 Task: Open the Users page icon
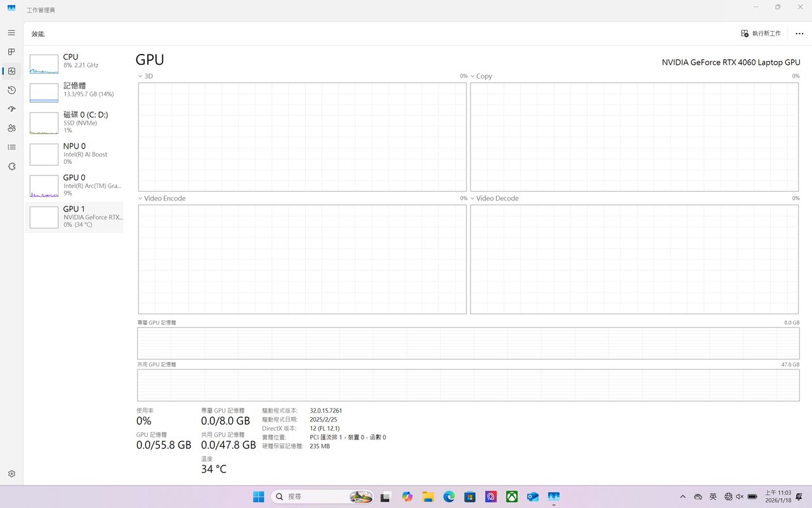(x=11, y=128)
